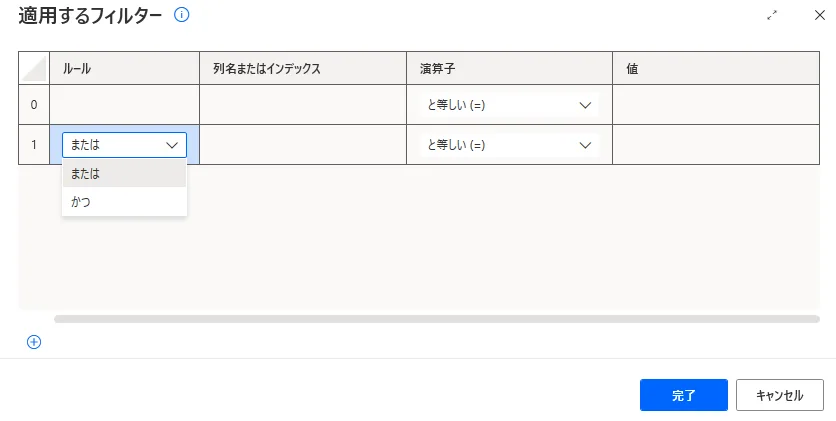This screenshot has width=836, height=421.
Task: Click the table select-all corner cell
Action: [34, 69]
